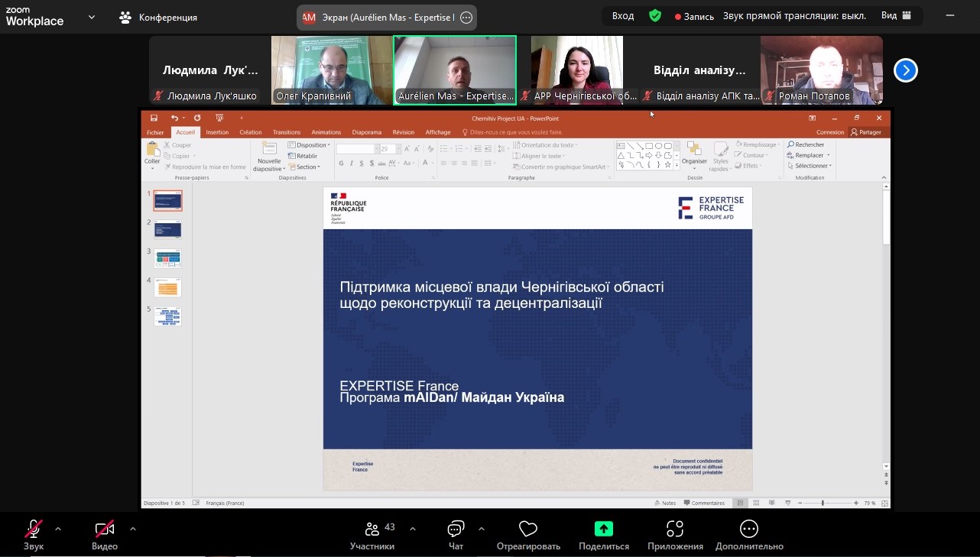
Task: Open the Вид view layout menu
Action: [896, 16]
